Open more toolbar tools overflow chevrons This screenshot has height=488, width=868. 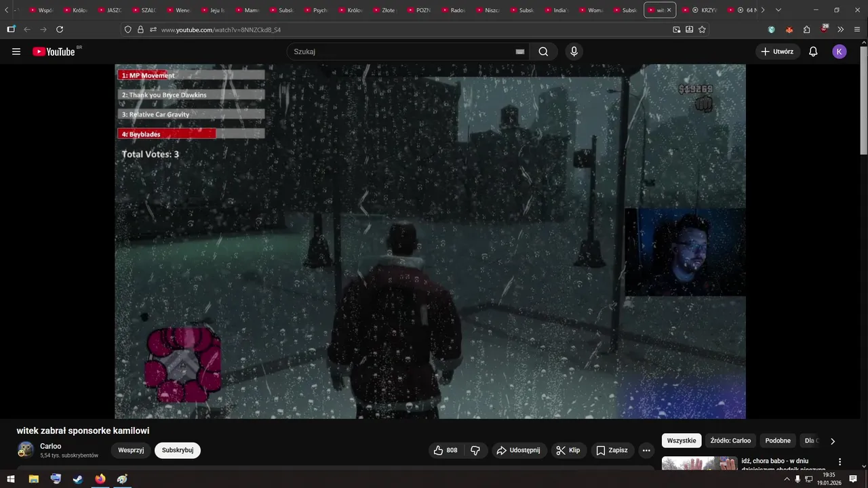pos(840,30)
